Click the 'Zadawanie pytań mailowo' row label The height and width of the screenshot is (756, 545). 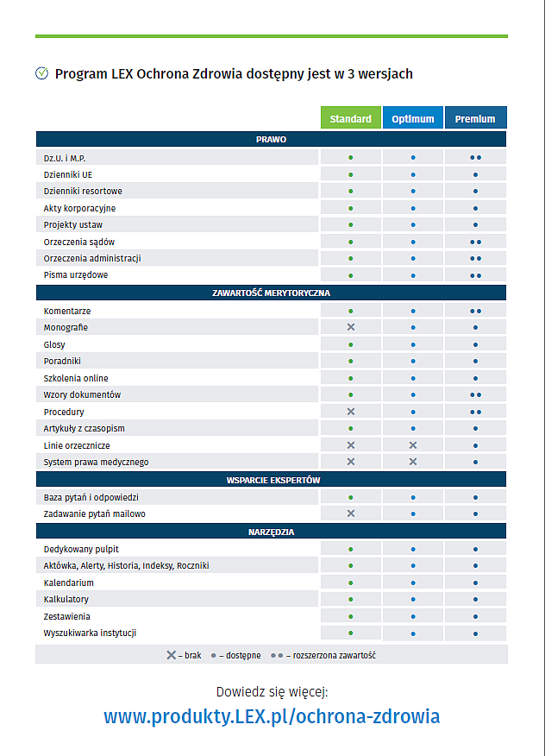point(95,514)
